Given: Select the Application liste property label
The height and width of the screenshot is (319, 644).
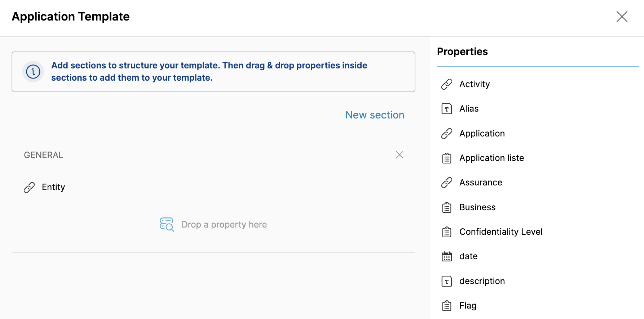Looking at the screenshot, I should coord(491,158).
